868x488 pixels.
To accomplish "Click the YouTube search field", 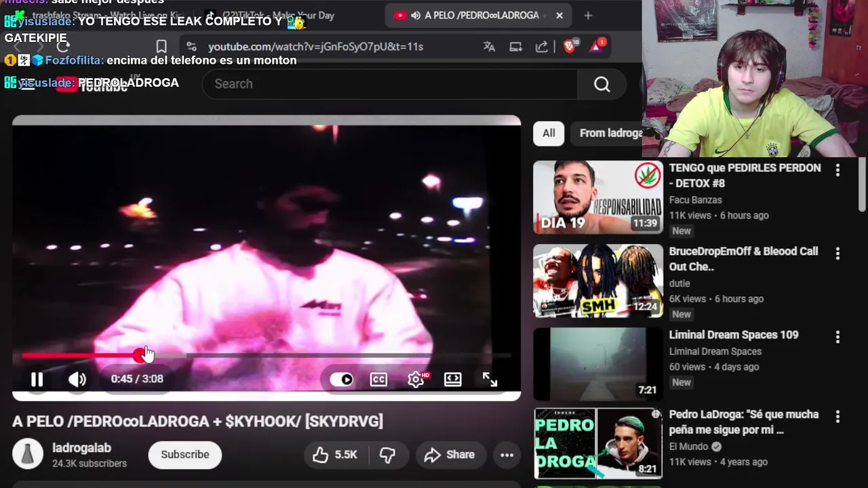I will click(390, 84).
